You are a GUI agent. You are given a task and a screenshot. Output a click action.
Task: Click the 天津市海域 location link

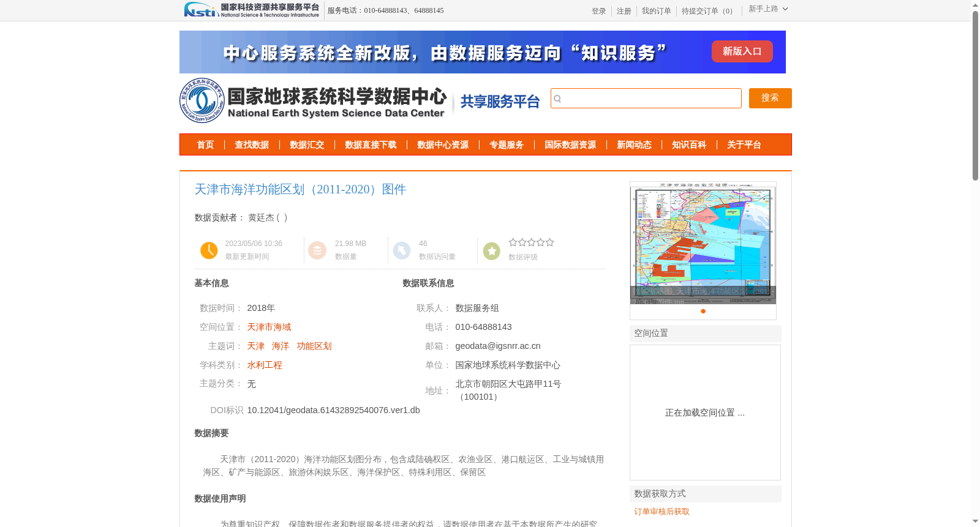tap(269, 327)
